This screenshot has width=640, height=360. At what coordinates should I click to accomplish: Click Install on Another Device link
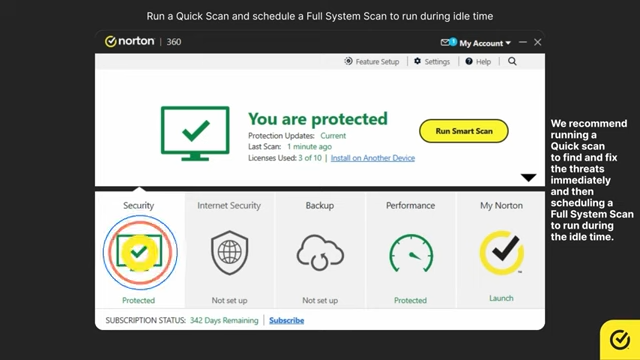[x=373, y=158]
